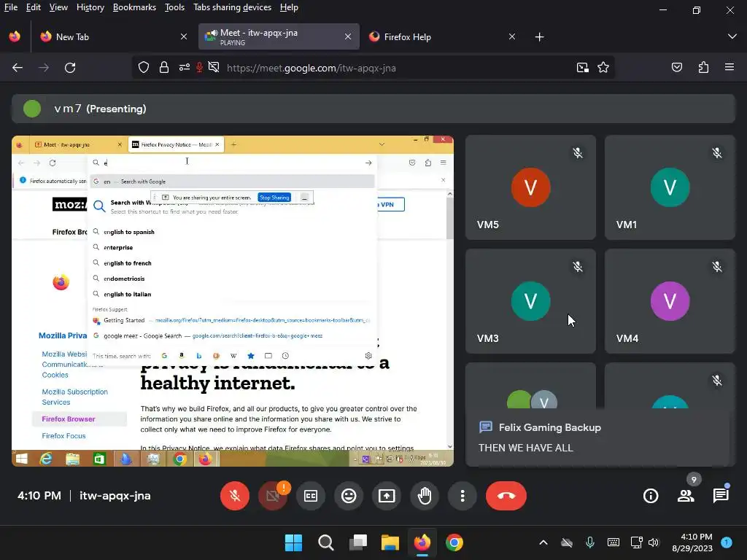Viewport: 747px width, 560px height.
Task: Click Firefox View pinned icon
Action: point(15,36)
